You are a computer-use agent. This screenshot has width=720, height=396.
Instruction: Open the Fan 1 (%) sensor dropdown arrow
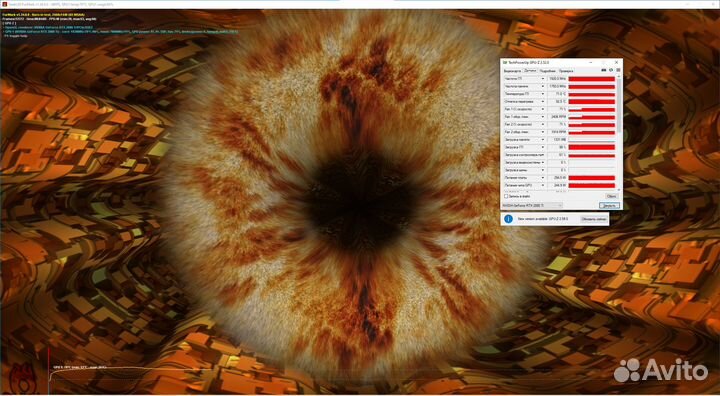(543, 109)
